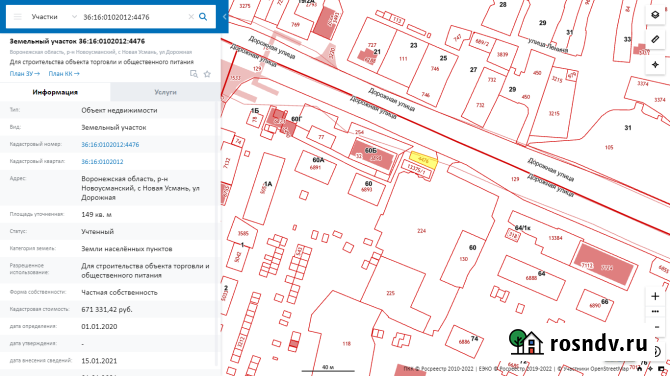Select the Информация tab
The width and height of the screenshot is (670, 376).
pos(55,92)
